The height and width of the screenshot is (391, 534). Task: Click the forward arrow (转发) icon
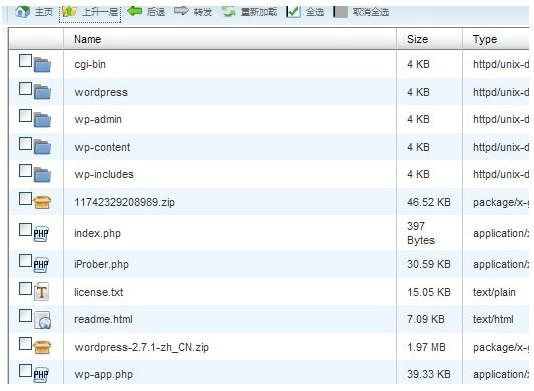pyautogui.click(x=181, y=11)
